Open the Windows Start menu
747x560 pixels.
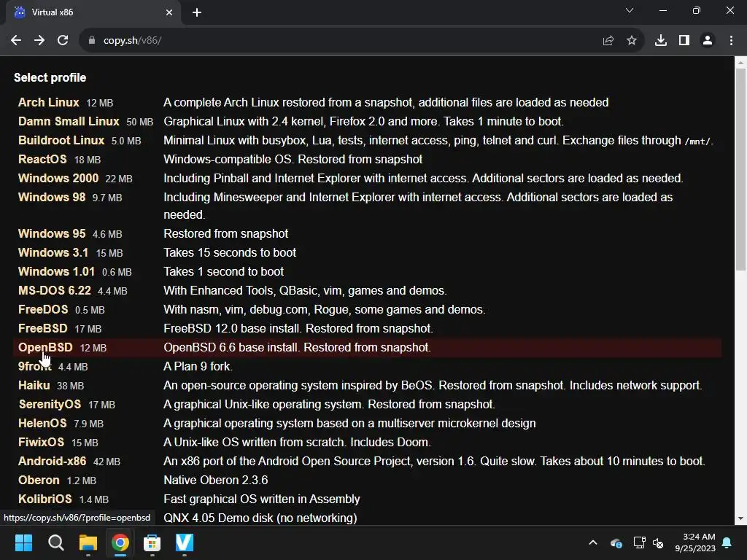click(x=23, y=542)
